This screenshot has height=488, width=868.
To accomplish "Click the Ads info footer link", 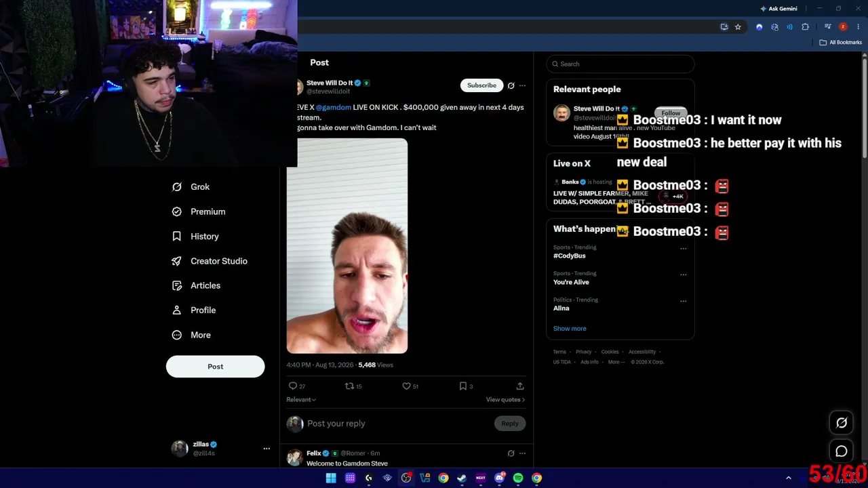I will pyautogui.click(x=589, y=363).
